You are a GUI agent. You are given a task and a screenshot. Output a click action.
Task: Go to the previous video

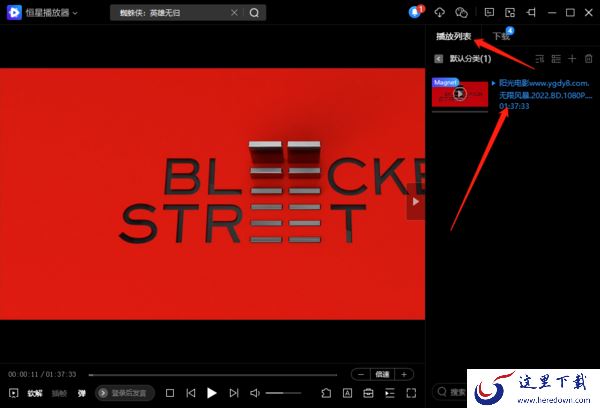(x=191, y=393)
